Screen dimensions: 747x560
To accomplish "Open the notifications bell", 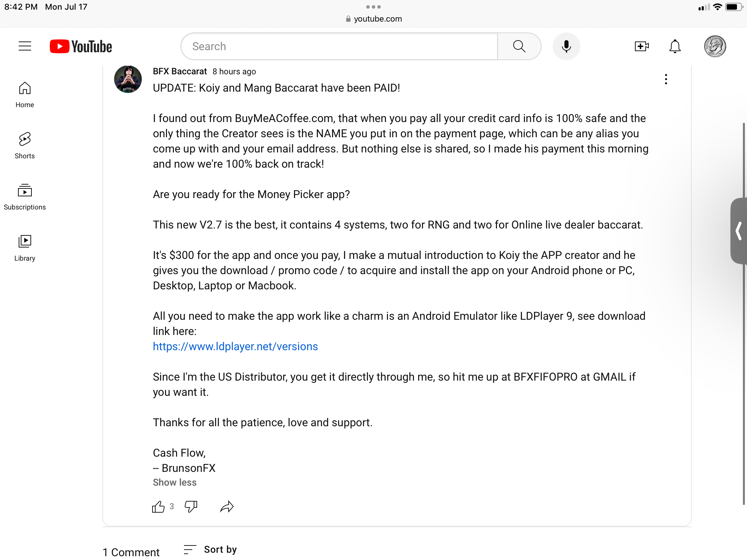I will 675,46.
